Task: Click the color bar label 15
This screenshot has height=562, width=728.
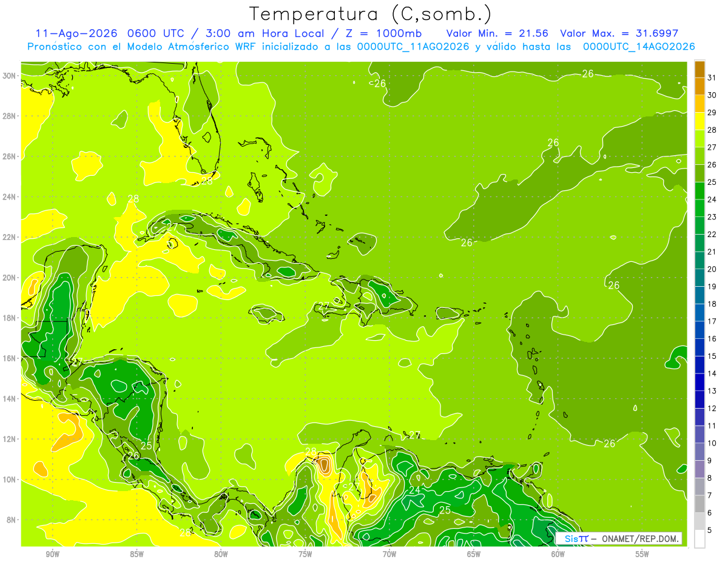Action: point(712,356)
